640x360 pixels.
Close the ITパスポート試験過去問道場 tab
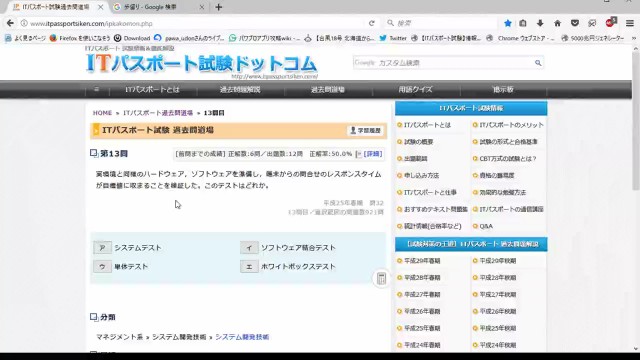tap(100, 7)
